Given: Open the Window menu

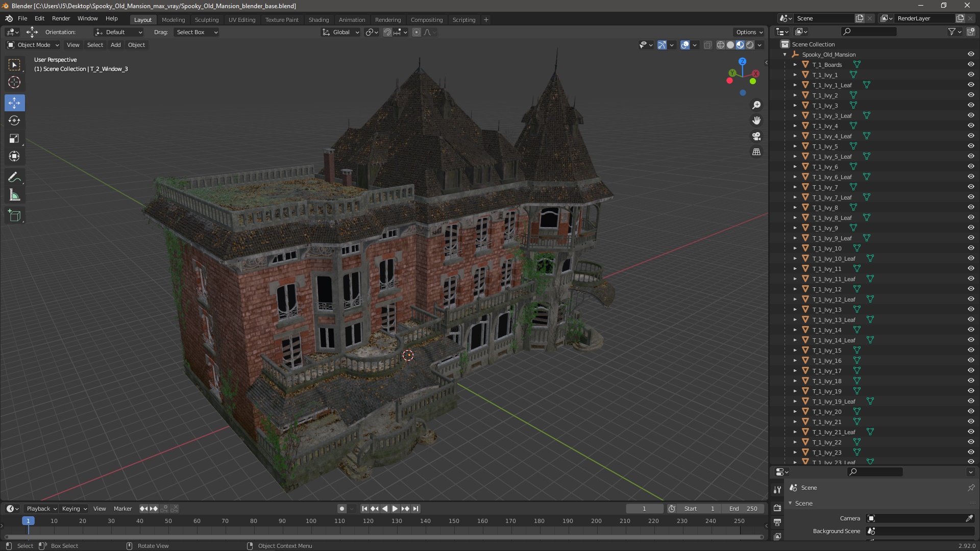Looking at the screenshot, I should pos(87,18).
